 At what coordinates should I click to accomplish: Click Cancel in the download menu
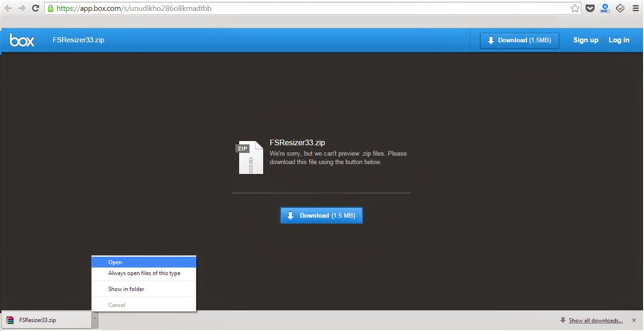117,305
